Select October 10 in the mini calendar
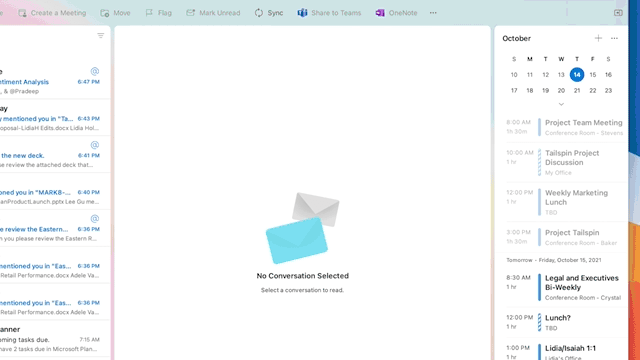 [514, 75]
